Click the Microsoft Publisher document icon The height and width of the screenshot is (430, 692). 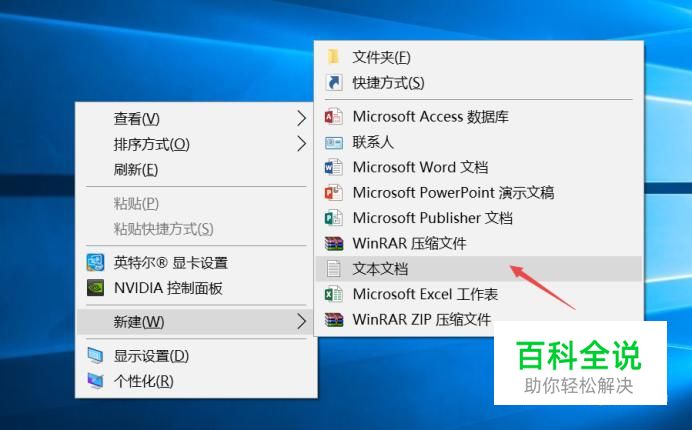coord(334,218)
